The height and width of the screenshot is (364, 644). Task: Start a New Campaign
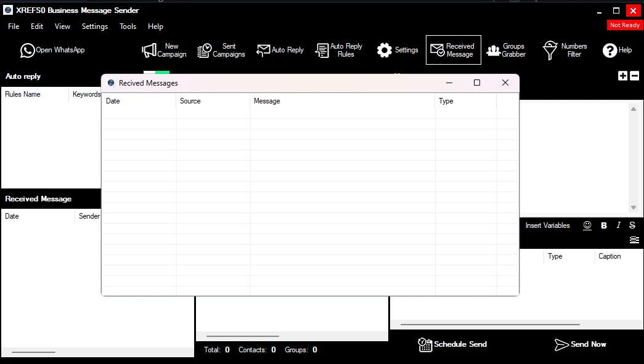click(164, 50)
